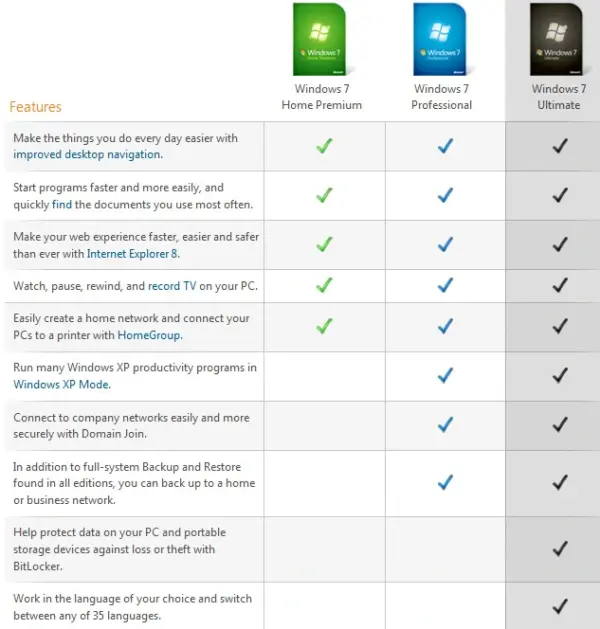
Task: Click the Windows 7 Professional box image
Action: point(441,41)
